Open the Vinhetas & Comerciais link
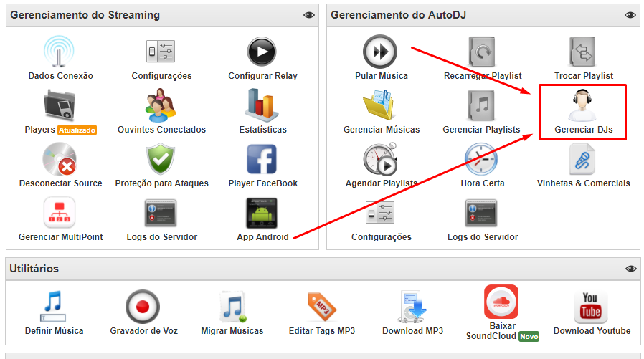Screen dimensions: 644x359 click(583, 183)
